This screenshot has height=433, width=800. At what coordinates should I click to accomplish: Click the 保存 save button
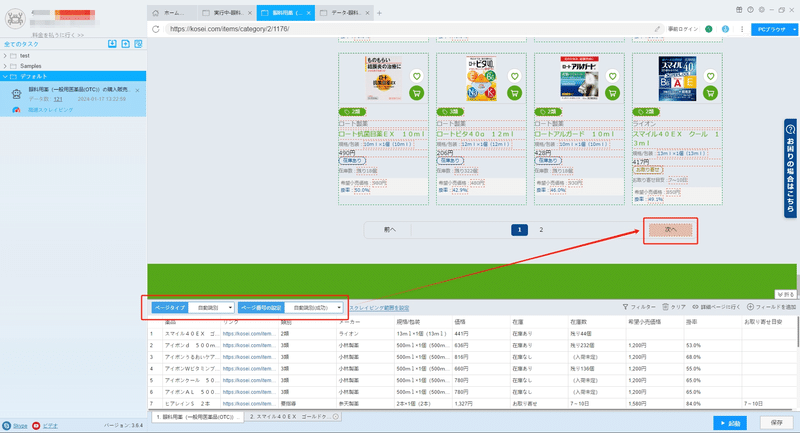pyautogui.click(x=777, y=423)
